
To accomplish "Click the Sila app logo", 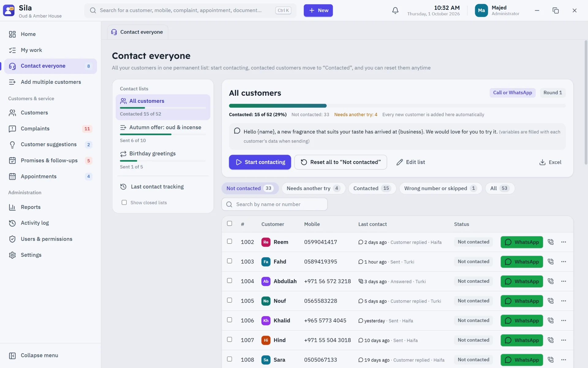I will (x=9, y=10).
